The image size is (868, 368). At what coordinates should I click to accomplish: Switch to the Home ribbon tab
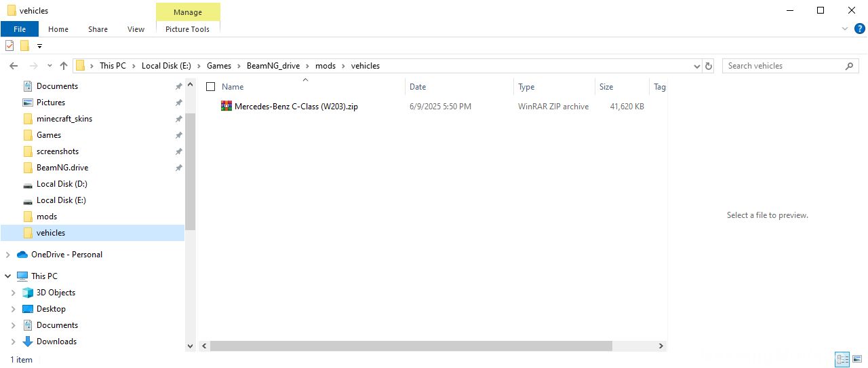pyautogui.click(x=58, y=29)
